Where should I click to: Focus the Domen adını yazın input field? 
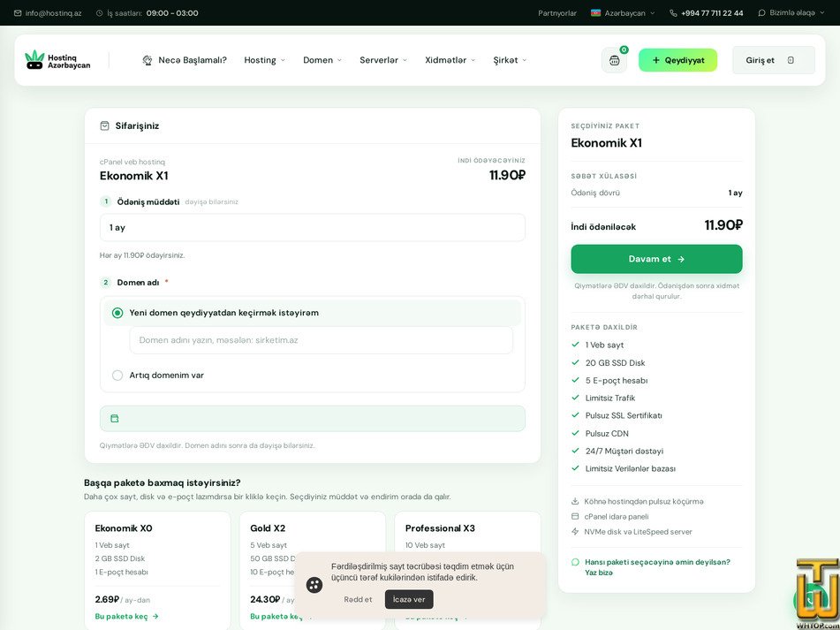(x=321, y=340)
